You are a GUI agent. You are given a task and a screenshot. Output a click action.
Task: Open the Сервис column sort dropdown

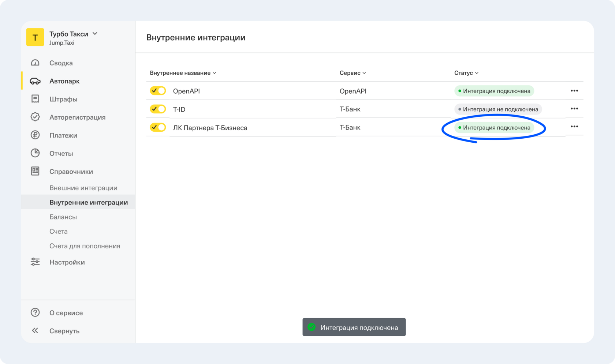pyautogui.click(x=352, y=73)
